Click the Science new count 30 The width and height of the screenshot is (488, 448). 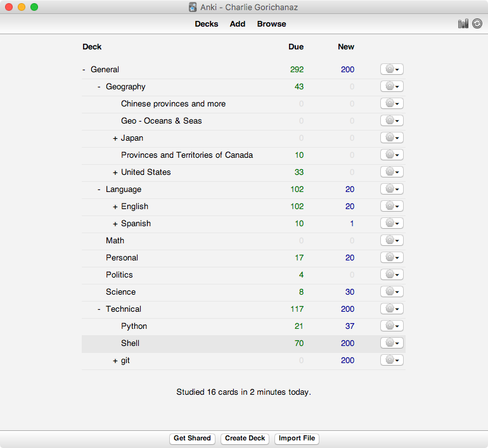click(x=350, y=292)
